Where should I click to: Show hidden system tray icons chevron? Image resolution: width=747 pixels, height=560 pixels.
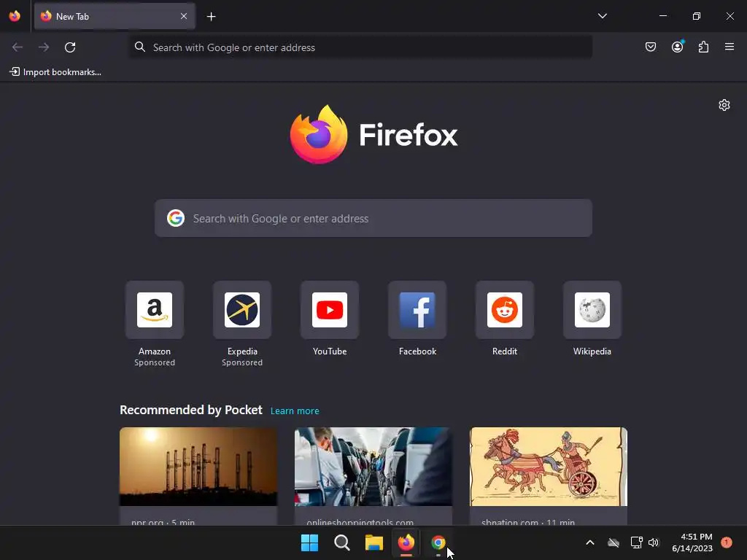(x=589, y=542)
